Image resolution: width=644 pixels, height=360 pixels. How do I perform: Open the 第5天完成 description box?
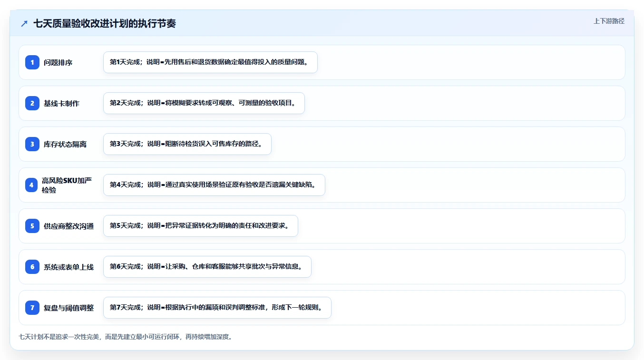pos(200,226)
